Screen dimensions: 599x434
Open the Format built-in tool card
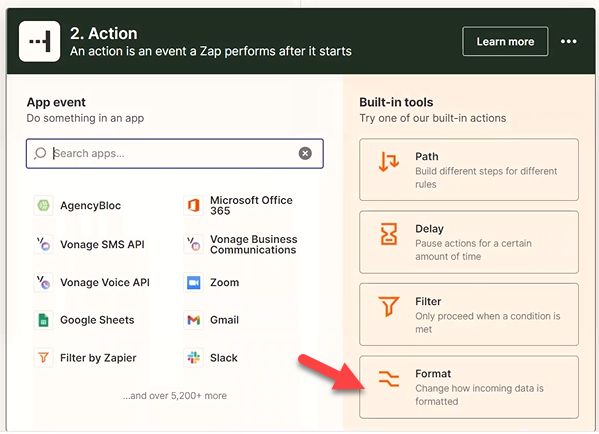pyautogui.click(x=469, y=387)
